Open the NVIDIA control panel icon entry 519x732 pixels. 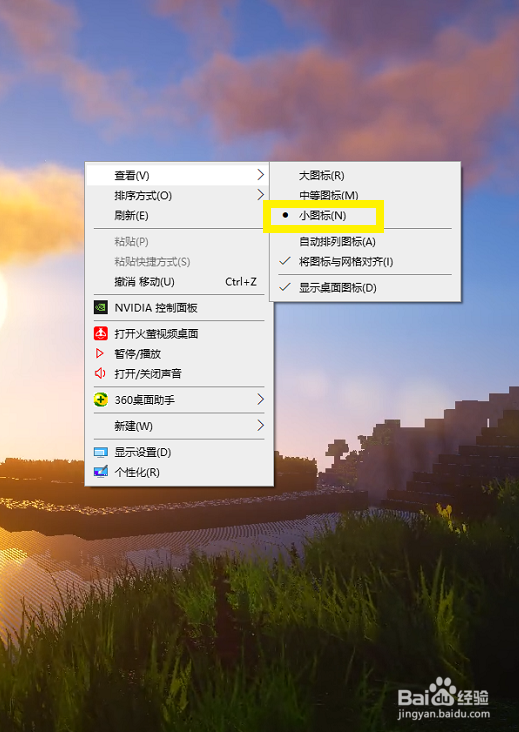coord(101,308)
